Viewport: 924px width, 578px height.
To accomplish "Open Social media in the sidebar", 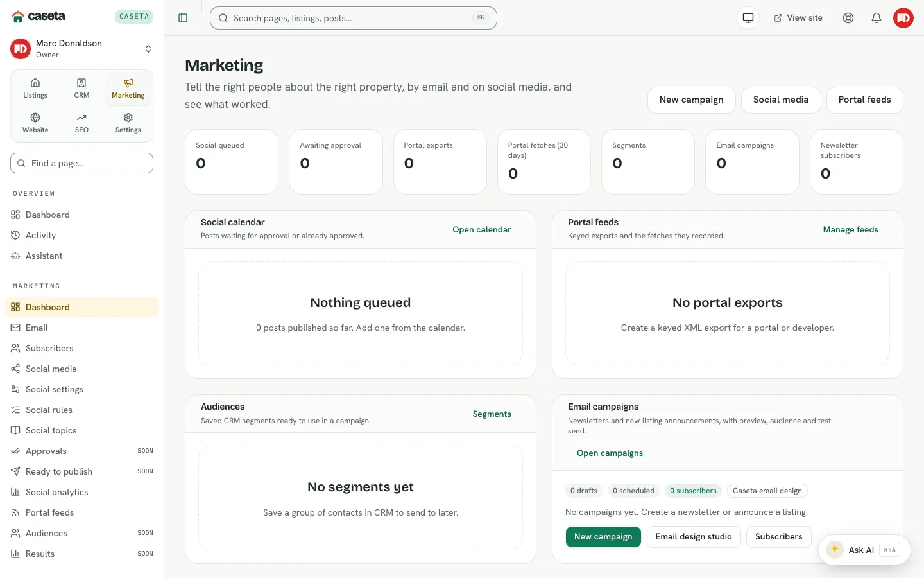I will point(81,369).
